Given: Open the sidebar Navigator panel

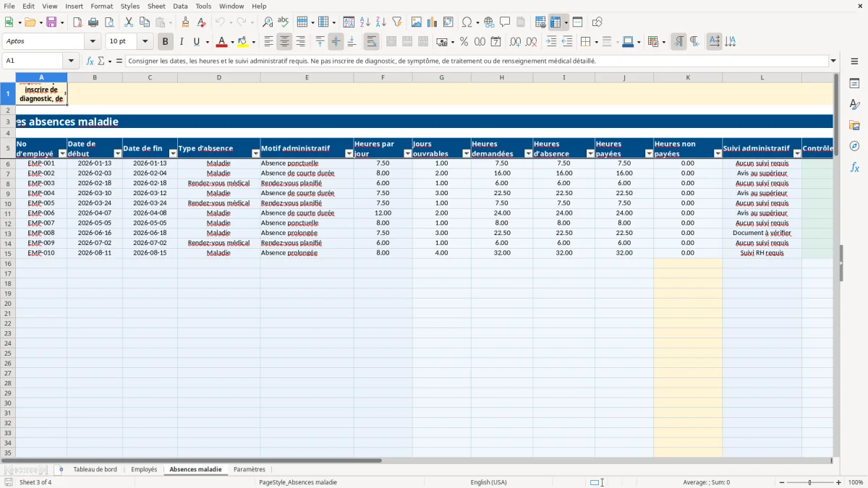Looking at the screenshot, I should [x=854, y=146].
